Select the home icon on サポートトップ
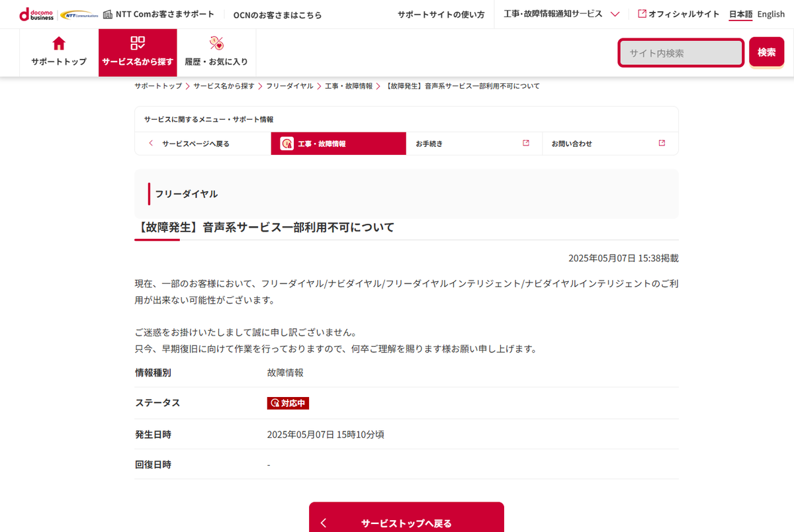Viewport: 794px width, 532px height. tap(58, 42)
